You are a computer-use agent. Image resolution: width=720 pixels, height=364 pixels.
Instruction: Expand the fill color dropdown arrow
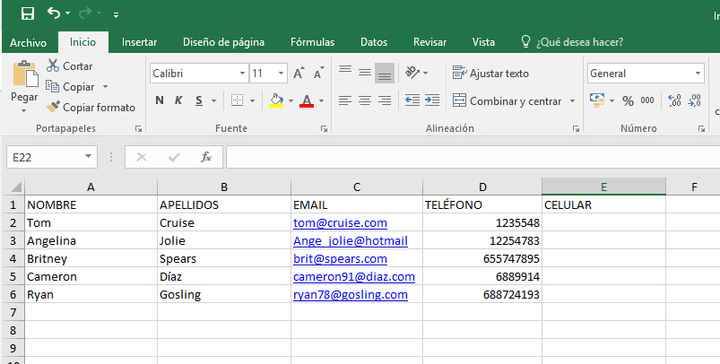(291, 101)
